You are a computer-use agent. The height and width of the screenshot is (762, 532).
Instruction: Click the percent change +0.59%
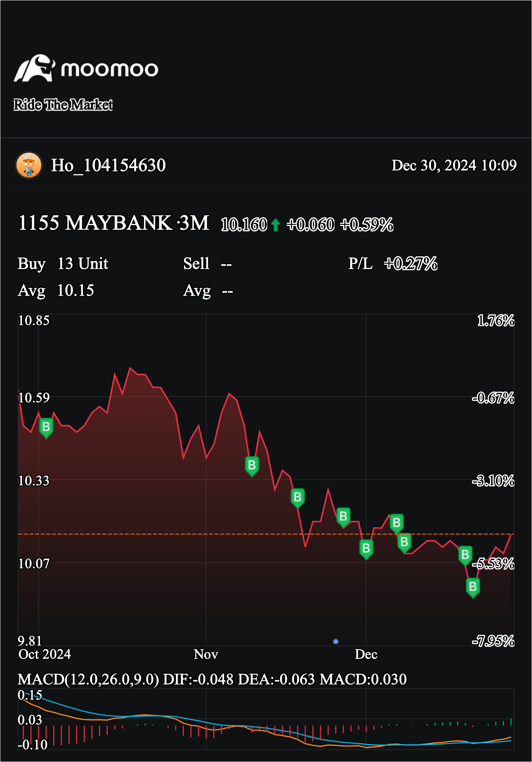pos(367,225)
